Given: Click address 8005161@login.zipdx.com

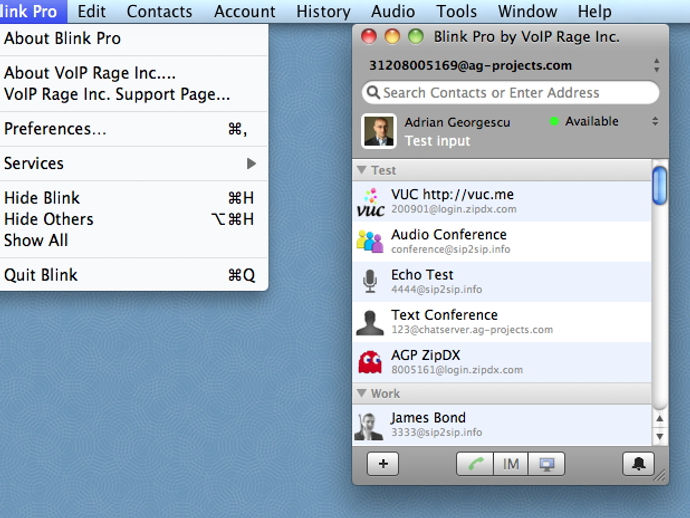Looking at the screenshot, I should point(457,370).
